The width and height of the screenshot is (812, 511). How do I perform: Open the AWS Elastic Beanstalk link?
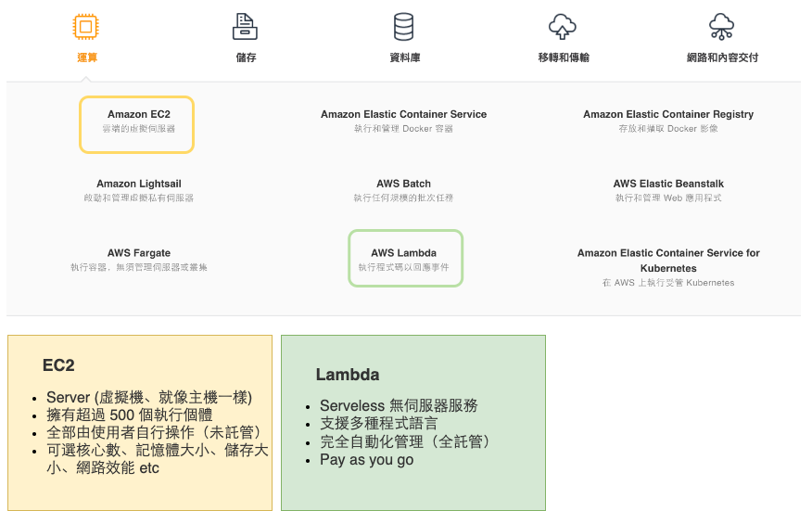pos(668,184)
